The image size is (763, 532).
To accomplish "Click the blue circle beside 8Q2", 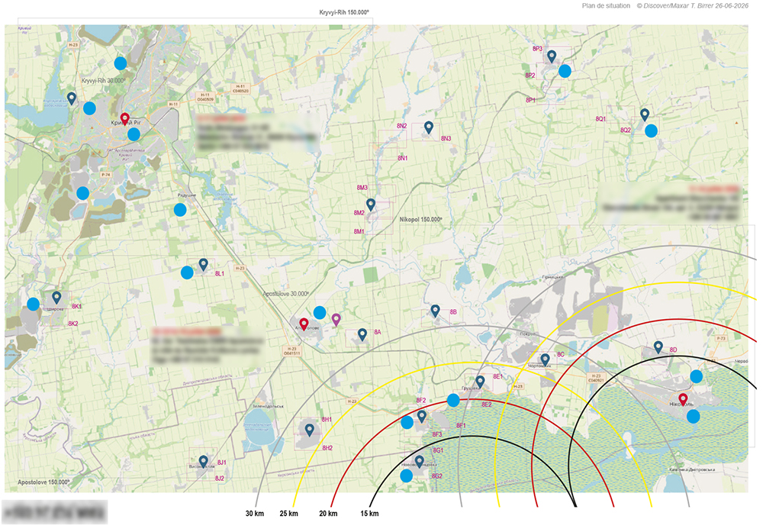I will tap(651, 131).
